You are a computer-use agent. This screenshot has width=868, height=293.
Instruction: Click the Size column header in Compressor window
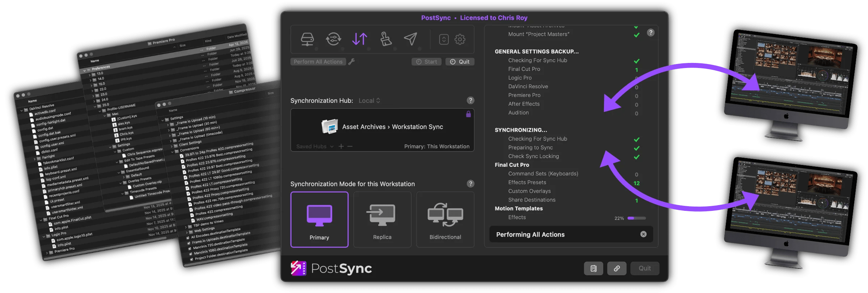click(271, 93)
